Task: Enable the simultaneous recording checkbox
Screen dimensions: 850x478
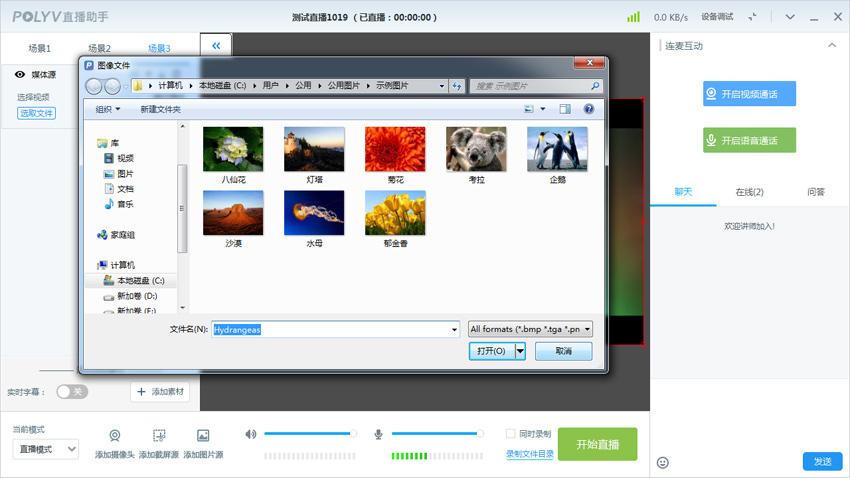Action: click(x=510, y=434)
